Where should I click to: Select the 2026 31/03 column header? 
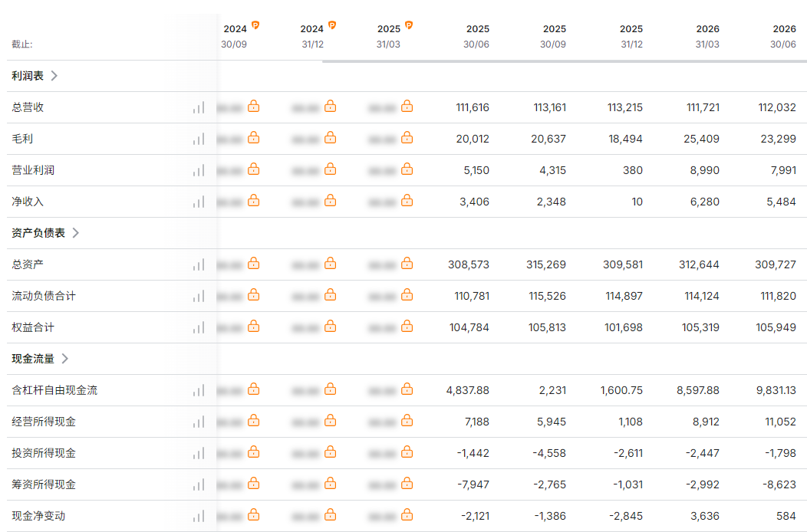[x=707, y=37]
